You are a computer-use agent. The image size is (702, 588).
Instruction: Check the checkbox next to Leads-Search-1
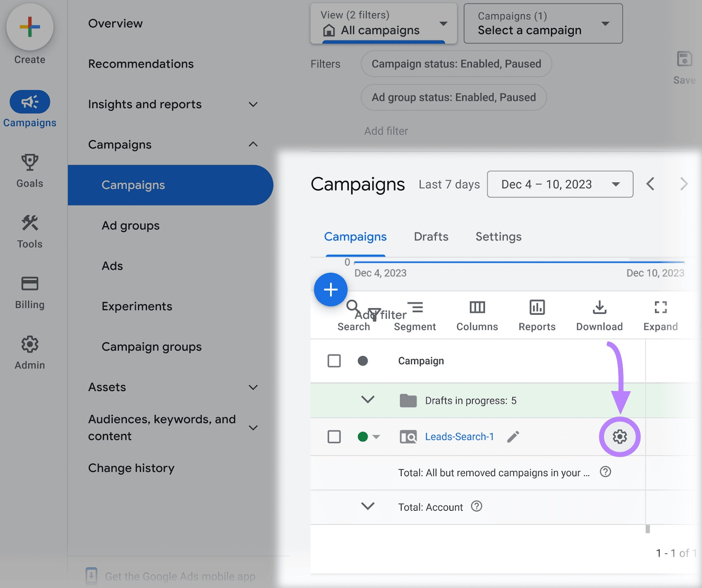pos(334,436)
